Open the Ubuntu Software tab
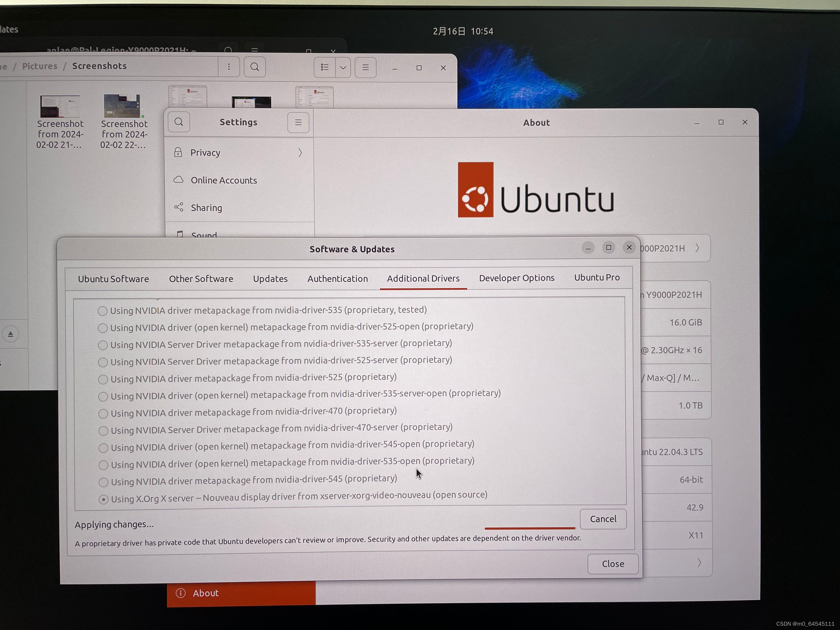Viewport: 840px width, 630px height. tap(114, 279)
